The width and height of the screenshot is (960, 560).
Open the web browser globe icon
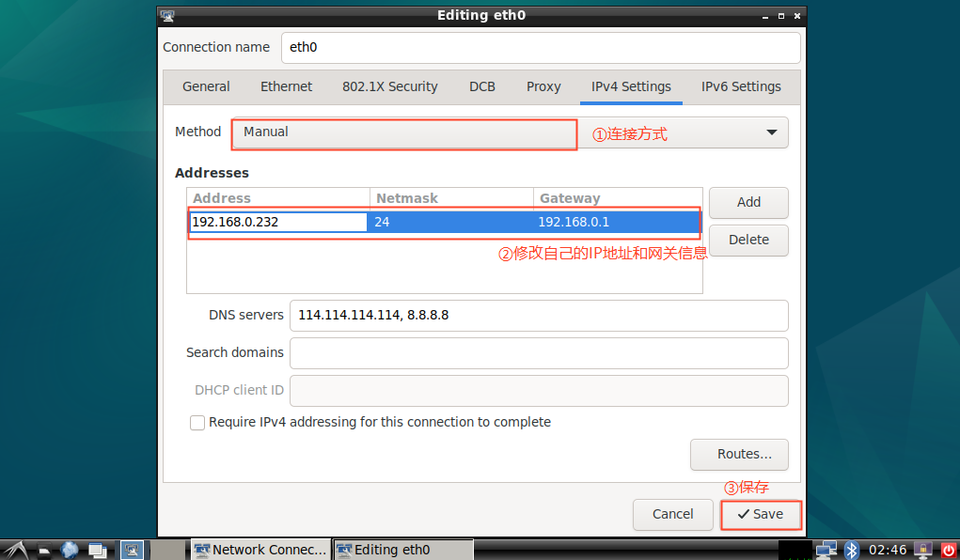click(x=70, y=550)
